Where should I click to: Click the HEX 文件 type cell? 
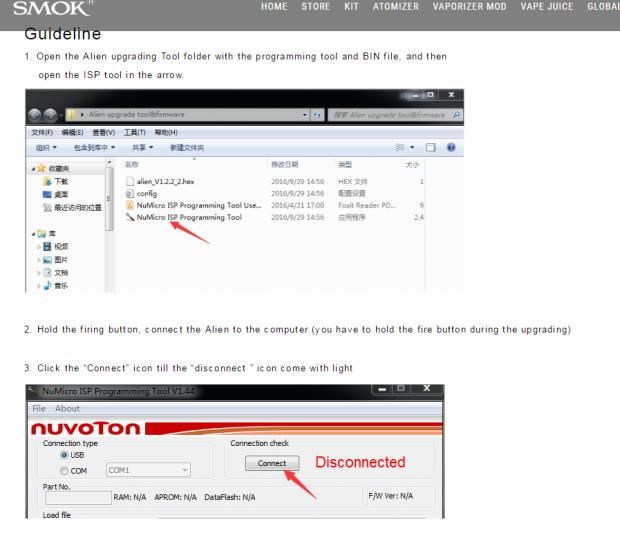(x=353, y=181)
